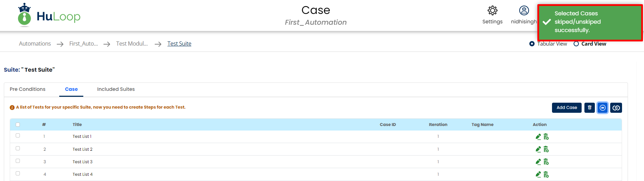Open Settings via the gear icon
The height and width of the screenshot is (181, 644).
point(492,11)
